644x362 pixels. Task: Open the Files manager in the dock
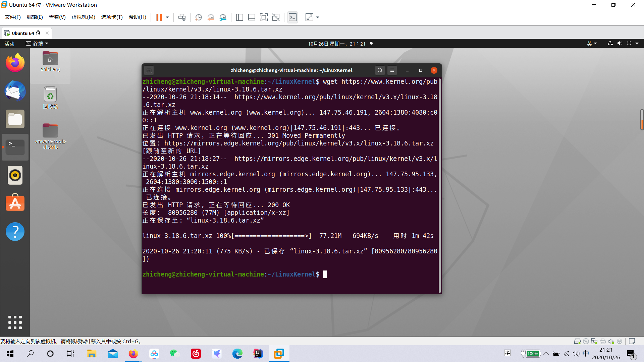[x=15, y=119]
